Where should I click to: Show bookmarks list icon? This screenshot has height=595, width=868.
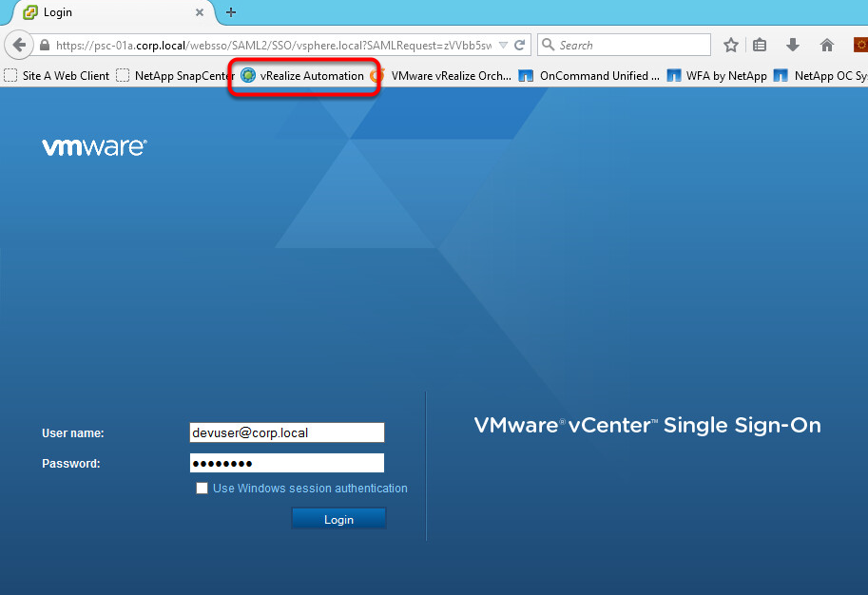(760, 45)
